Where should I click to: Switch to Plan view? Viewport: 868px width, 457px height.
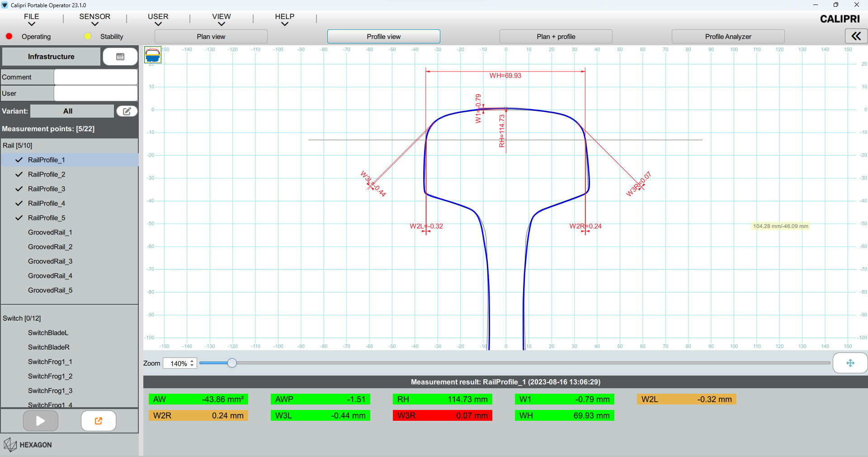[211, 37]
